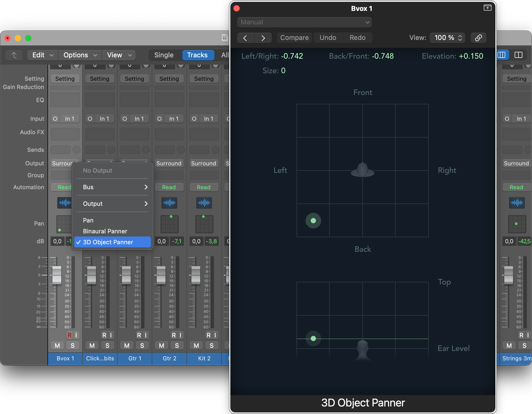Click the mixer's up-arrow back button
This screenshot has height=414, width=532.
click(x=14, y=55)
